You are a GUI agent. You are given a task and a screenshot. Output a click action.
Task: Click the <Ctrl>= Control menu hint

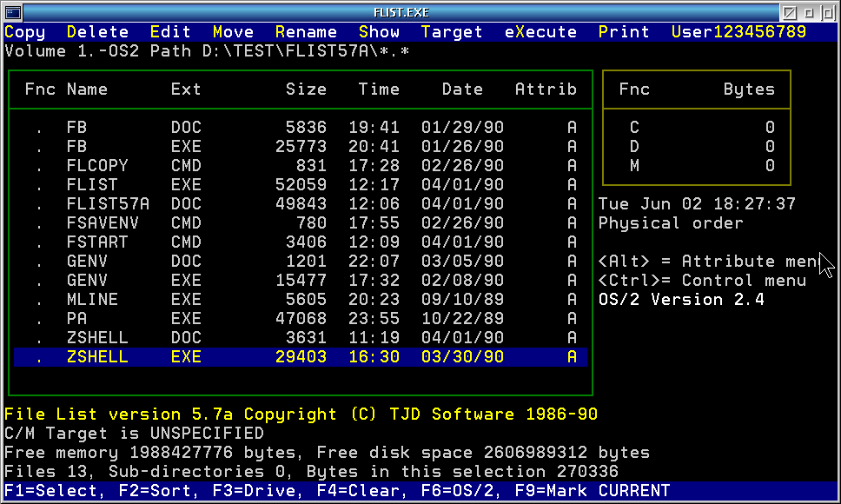(x=702, y=281)
